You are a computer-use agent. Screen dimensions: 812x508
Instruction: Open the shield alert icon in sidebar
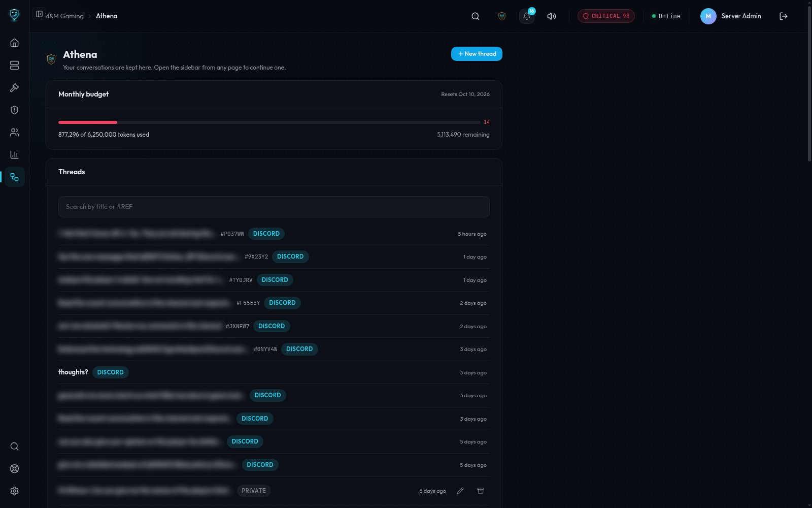click(x=14, y=110)
